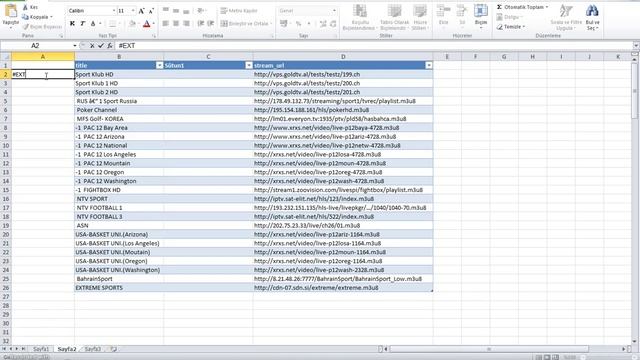The width and height of the screenshot is (640, 360).
Task: Click the vertical scrollbar down arrow
Action: pos(635,342)
